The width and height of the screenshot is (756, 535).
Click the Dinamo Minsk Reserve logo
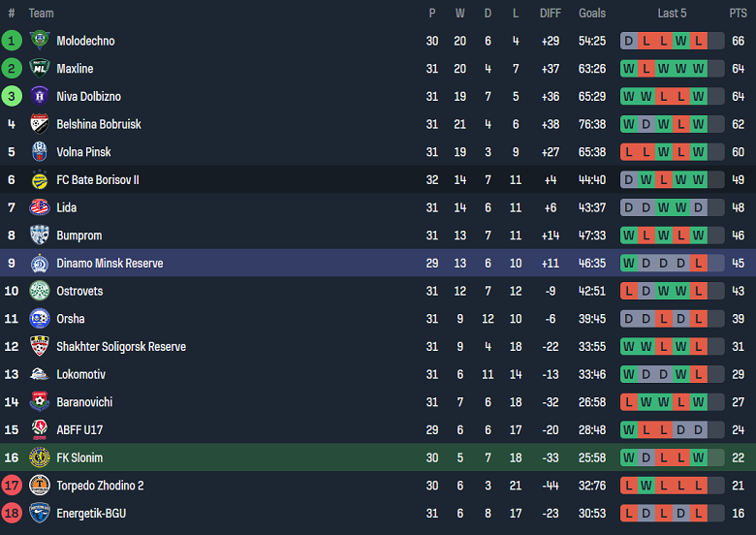point(39,263)
